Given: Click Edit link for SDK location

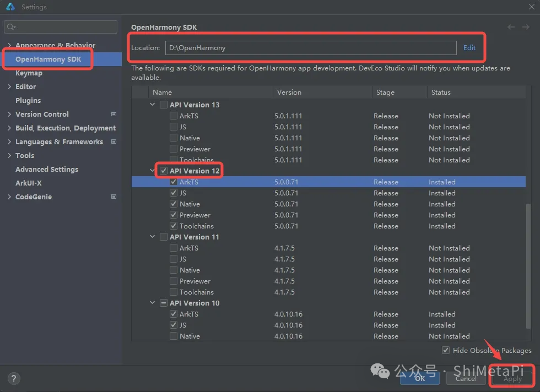Looking at the screenshot, I should 469,48.
